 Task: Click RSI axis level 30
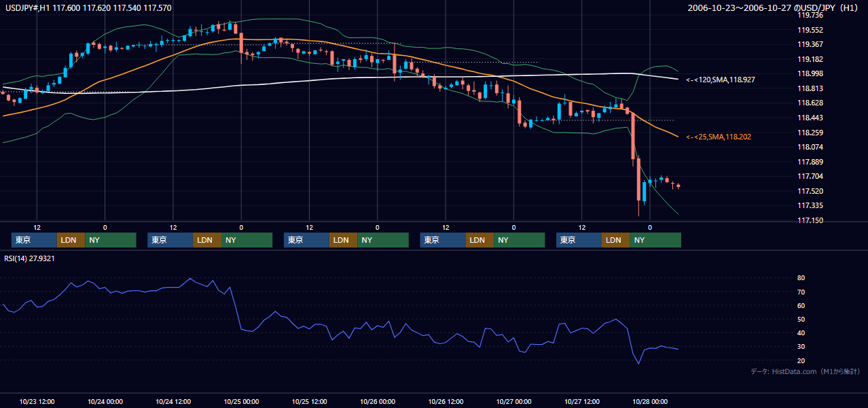(x=801, y=346)
